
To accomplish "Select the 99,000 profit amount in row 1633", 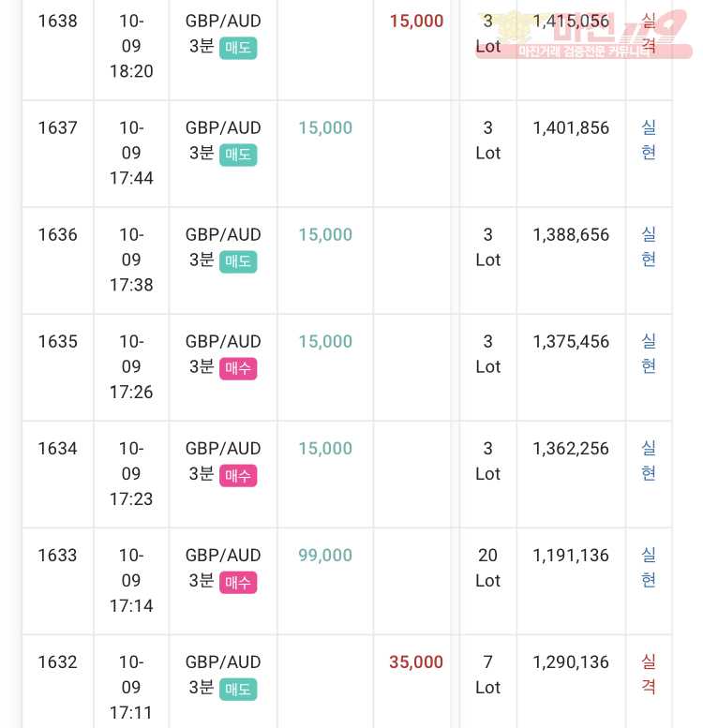I will [x=325, y=556].
